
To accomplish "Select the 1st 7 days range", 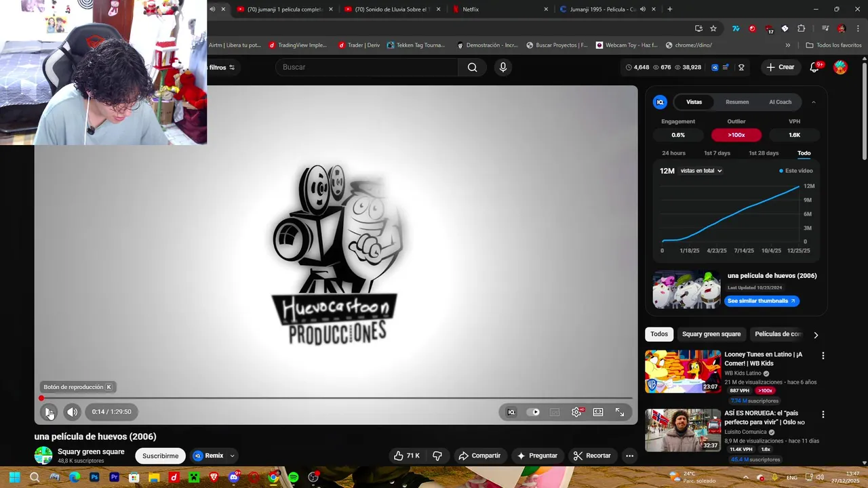I will pyautogui.click(x=717, y=153).
